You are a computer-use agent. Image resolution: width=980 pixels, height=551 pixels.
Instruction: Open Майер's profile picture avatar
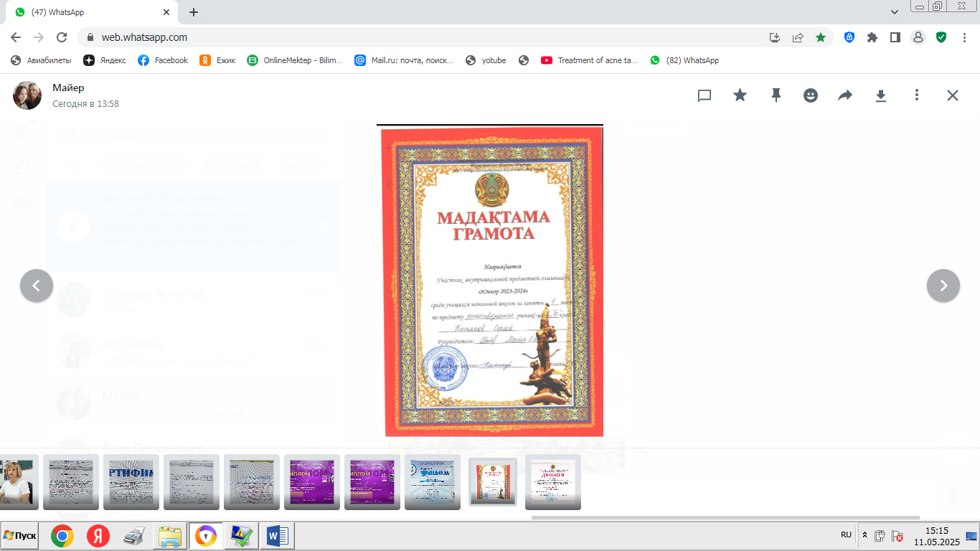27,95
